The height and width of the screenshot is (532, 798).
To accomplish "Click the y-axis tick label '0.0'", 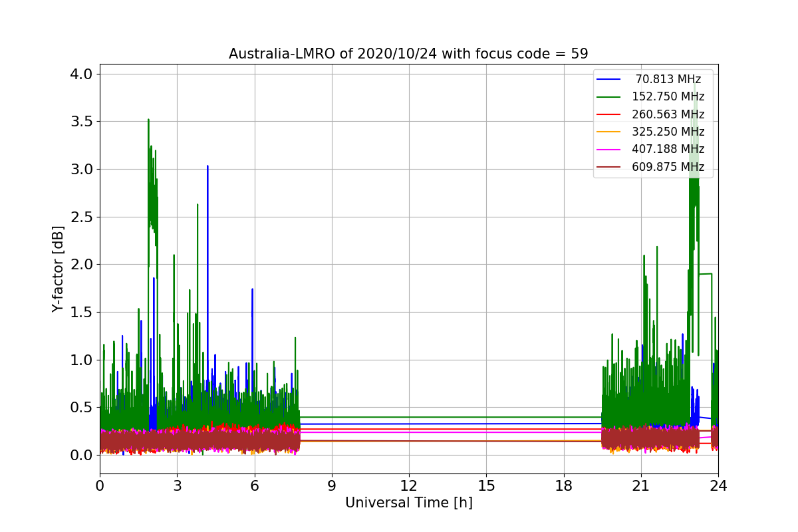I will tap(82, 455).
